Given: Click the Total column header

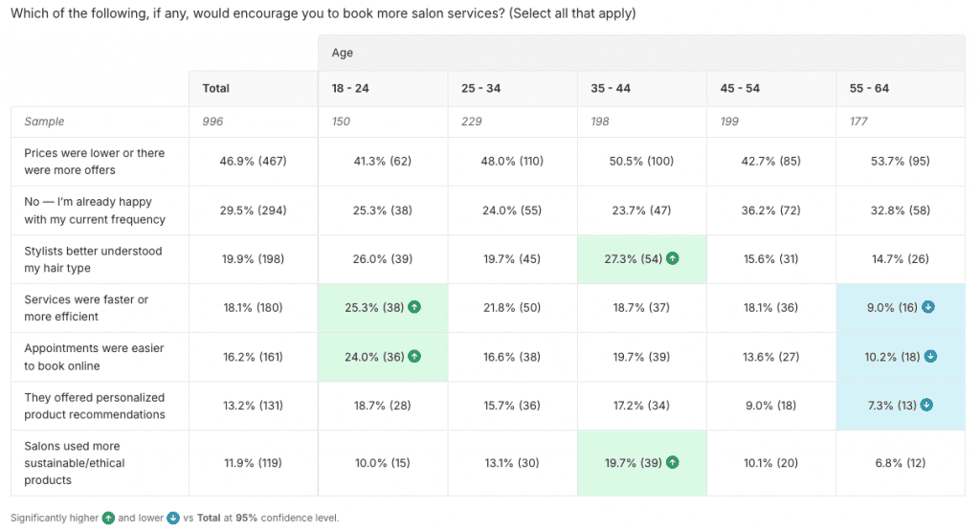Looking at the screenshot, I should coord(216,88).
